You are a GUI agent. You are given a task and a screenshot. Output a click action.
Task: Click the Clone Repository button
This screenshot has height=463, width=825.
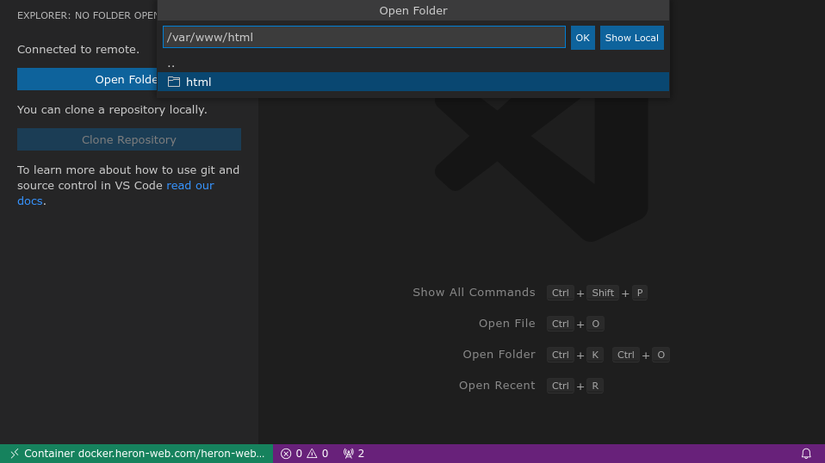[129, 140]
